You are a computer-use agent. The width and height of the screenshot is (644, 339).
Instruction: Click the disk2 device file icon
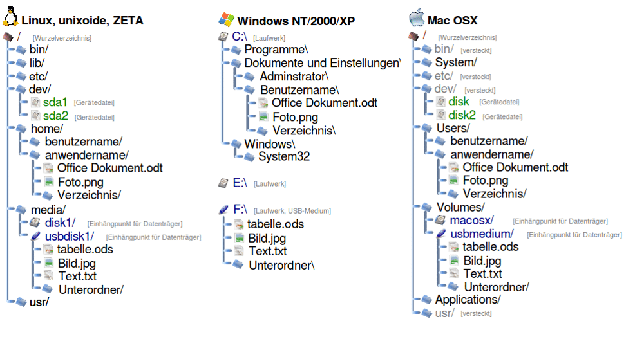440,115
